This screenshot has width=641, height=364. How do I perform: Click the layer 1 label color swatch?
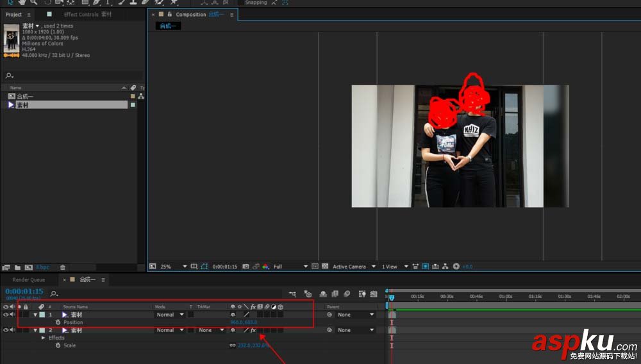click(x=42, y=315)
